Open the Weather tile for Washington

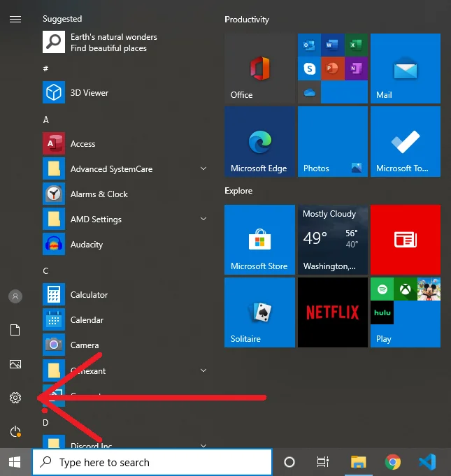pos(333,240)
